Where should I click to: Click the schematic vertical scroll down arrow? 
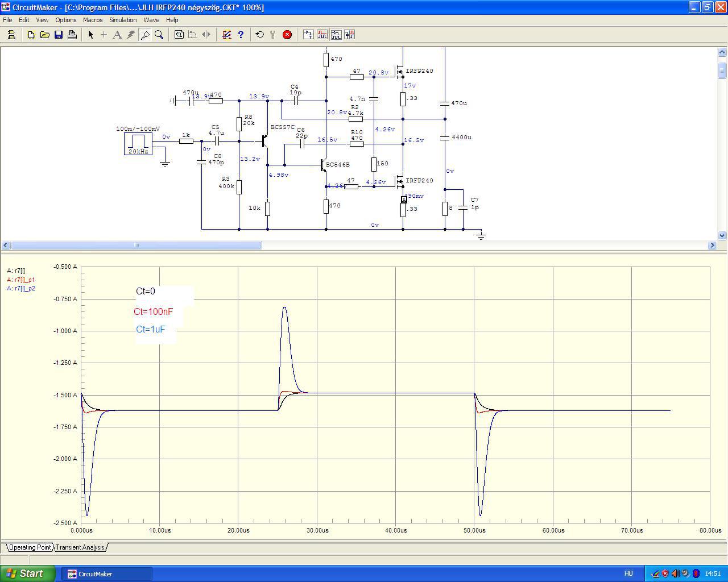tap(722, 235)
